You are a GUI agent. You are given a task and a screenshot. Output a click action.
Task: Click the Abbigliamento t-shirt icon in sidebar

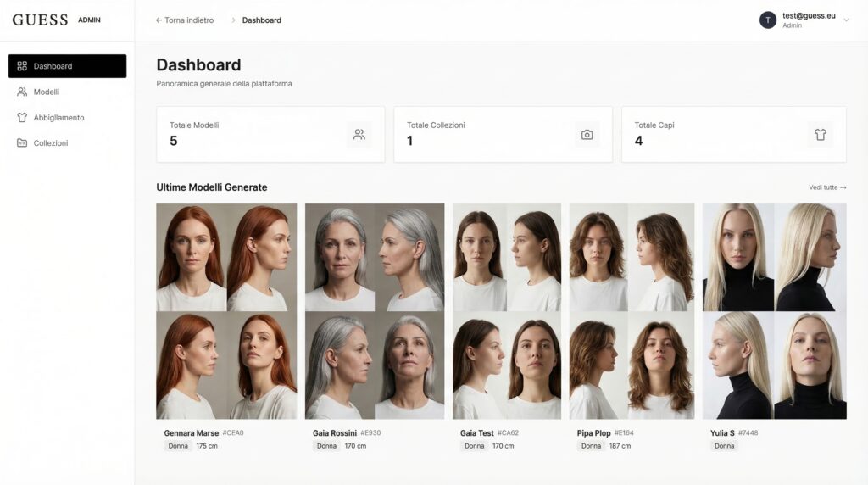22,118
